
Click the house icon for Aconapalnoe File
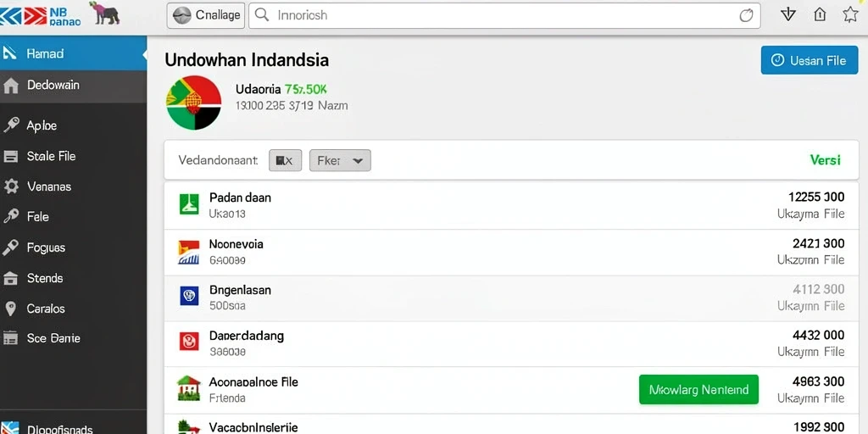(188, 388)
